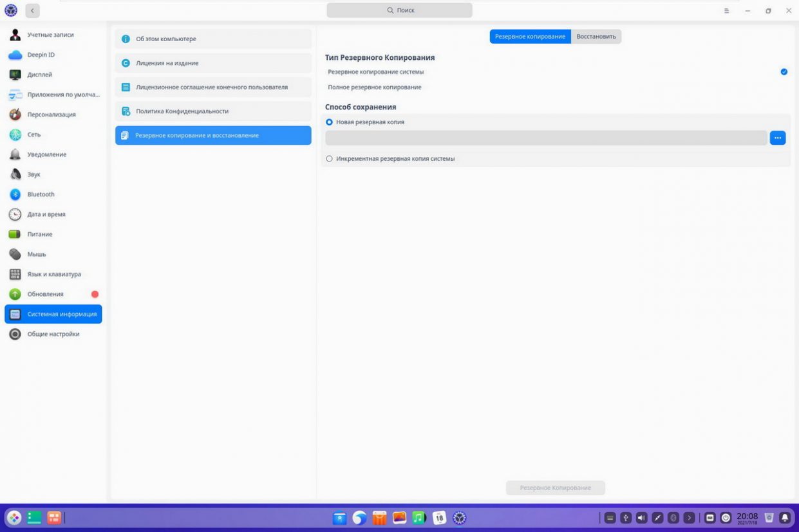This screenshot has height=532, width=799.
Task: Open Дисплей display settings
Action: click(x=39, y=75)
